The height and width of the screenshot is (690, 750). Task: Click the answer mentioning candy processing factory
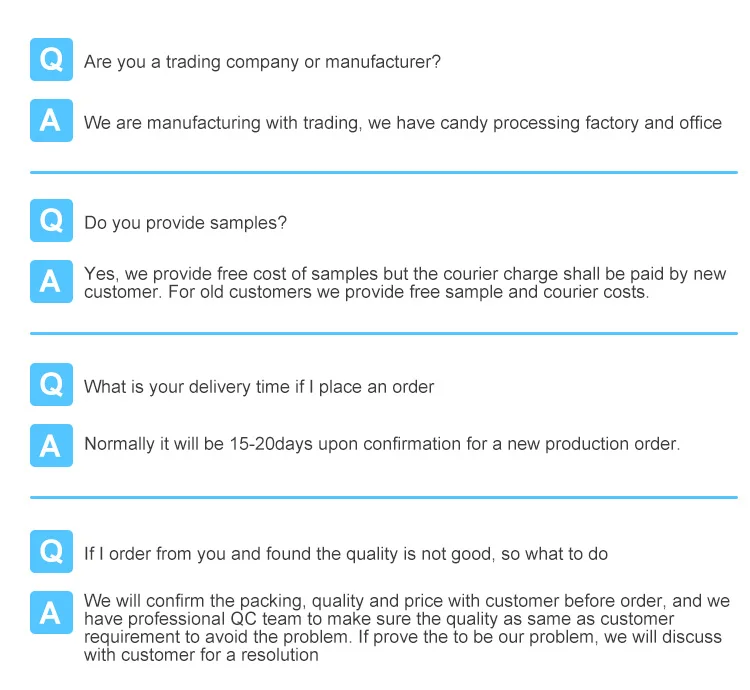(x=402, y=123)
